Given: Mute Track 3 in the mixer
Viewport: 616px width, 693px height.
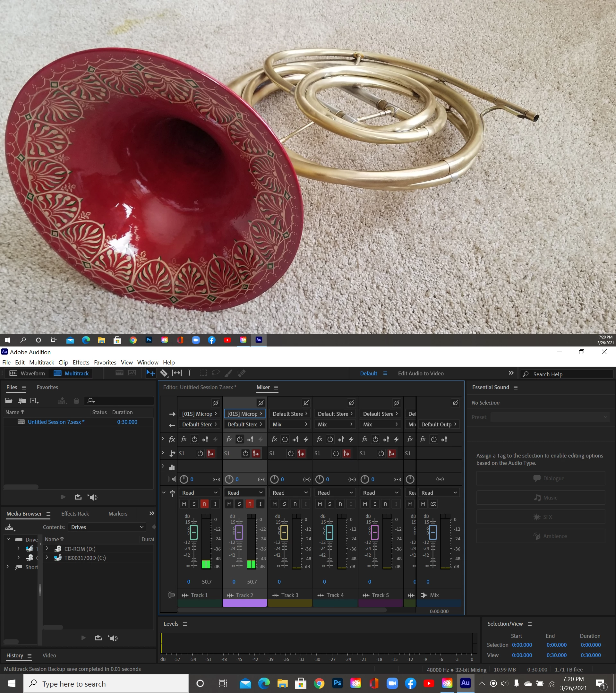Looking at the screenshot, I should pyautogui.click(x=275, y=504).
